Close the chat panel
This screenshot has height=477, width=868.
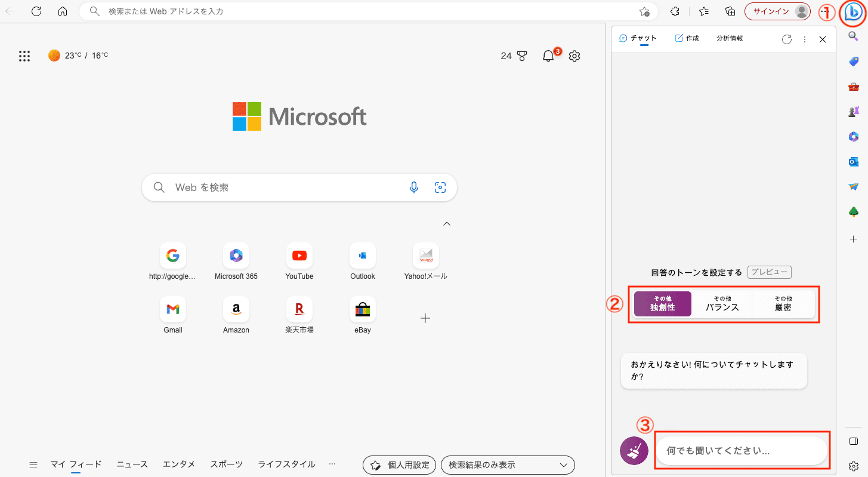click(823, 39)
